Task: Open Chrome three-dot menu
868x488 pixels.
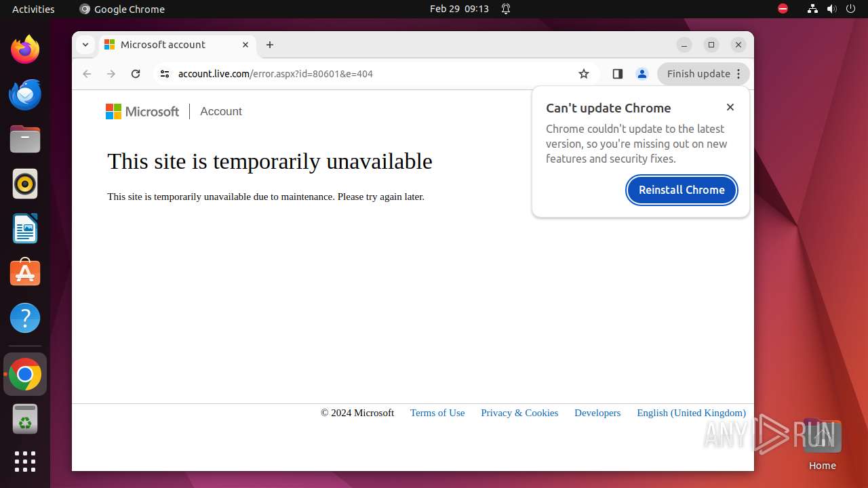Action: 738,74
